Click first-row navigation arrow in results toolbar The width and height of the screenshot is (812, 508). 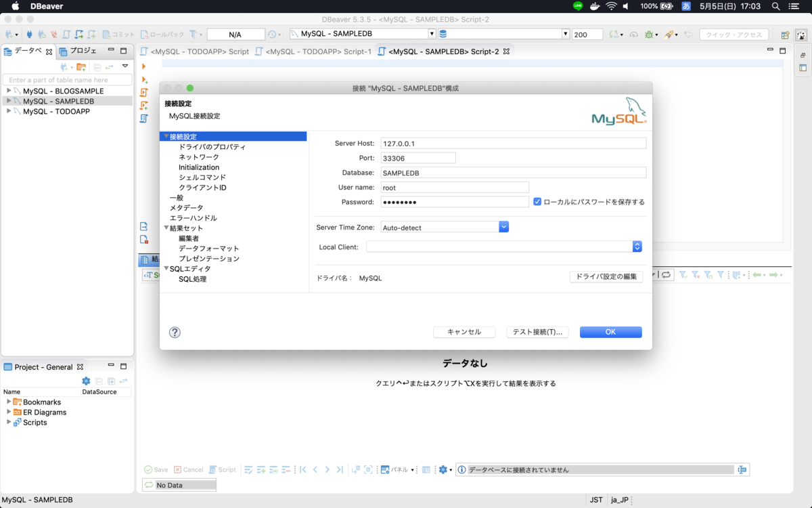click(x=303, y=469)
